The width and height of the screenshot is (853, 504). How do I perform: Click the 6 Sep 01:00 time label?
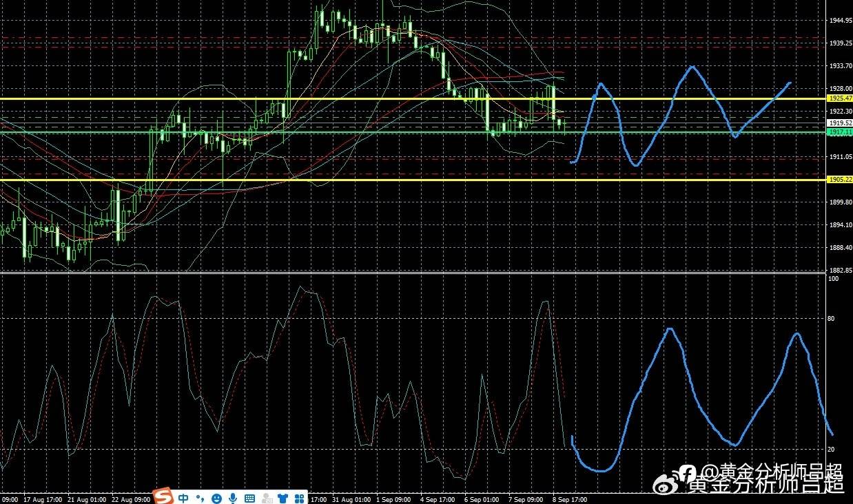click(482, 499)
